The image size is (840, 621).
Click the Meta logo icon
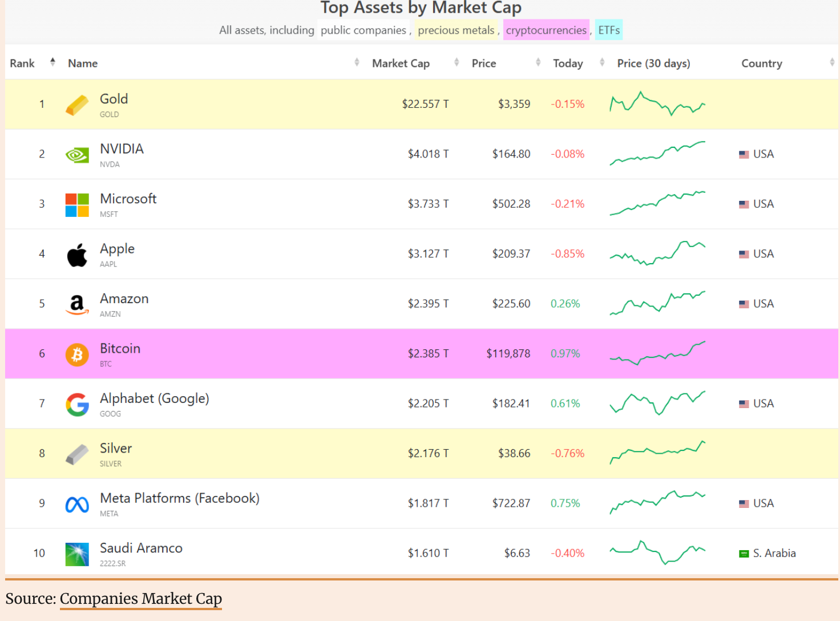(77, 505)
